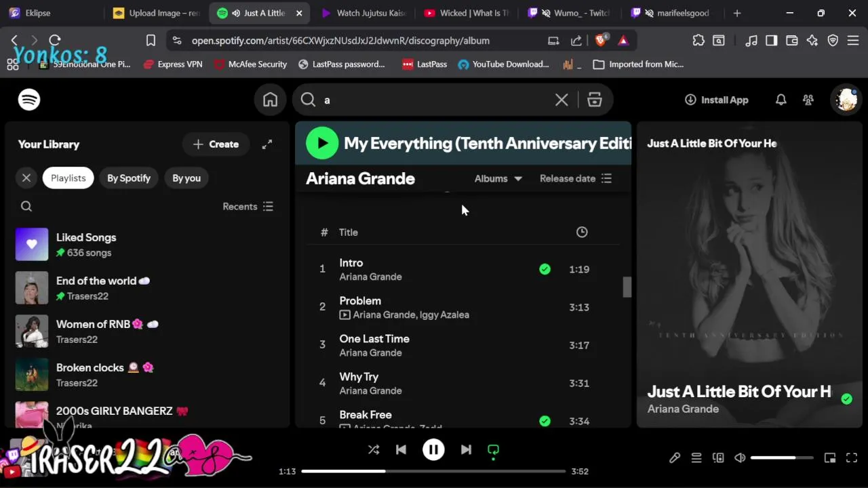
Task: Click Install App button
Action: pos(716,100)
